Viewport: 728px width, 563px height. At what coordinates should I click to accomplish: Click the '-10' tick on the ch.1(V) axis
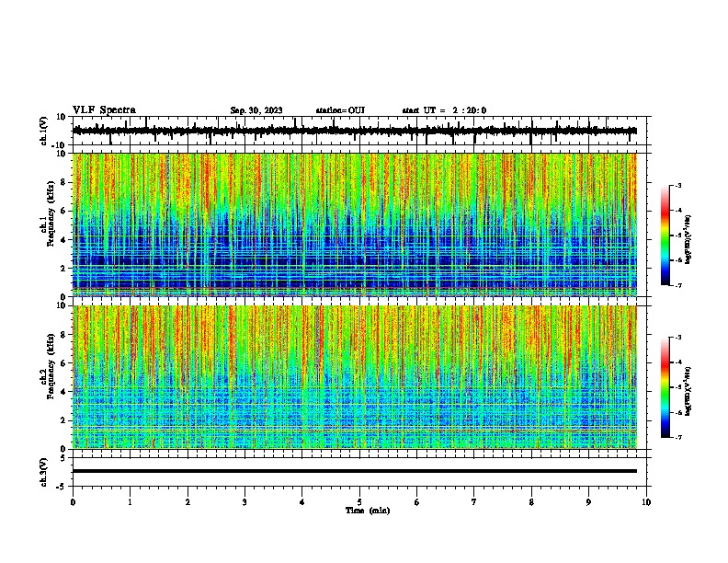point(60,145)
